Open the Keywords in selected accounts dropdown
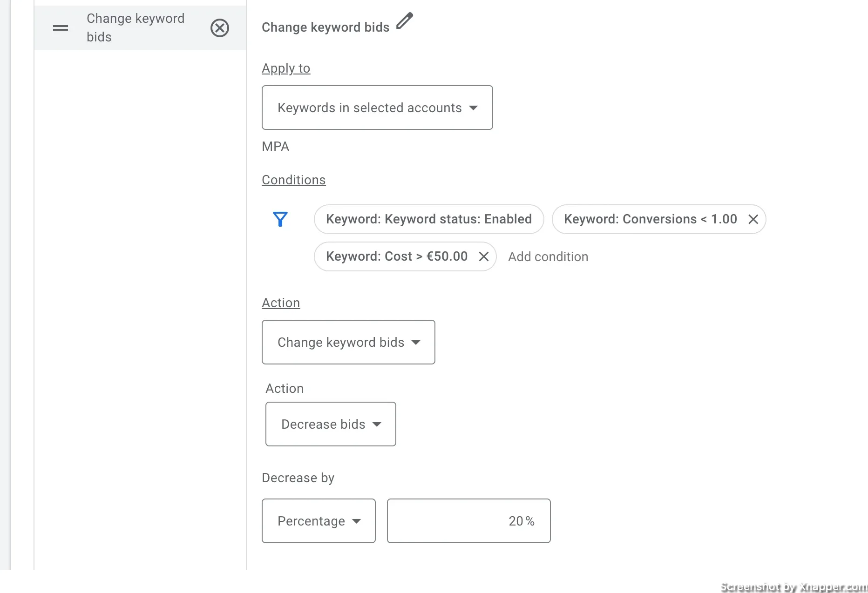The height and width of the screenshot is (593, 868). tap(377, 108)
